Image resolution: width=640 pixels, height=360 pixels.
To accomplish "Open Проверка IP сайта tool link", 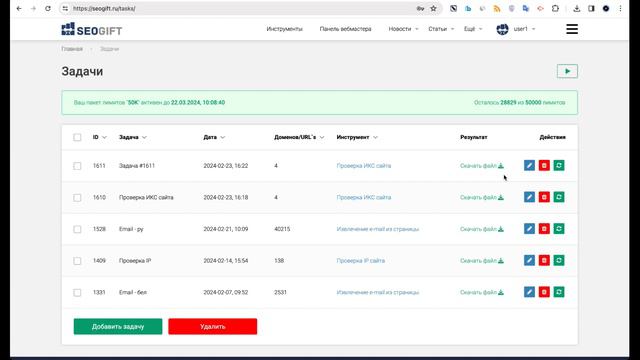I will [360, 261].
